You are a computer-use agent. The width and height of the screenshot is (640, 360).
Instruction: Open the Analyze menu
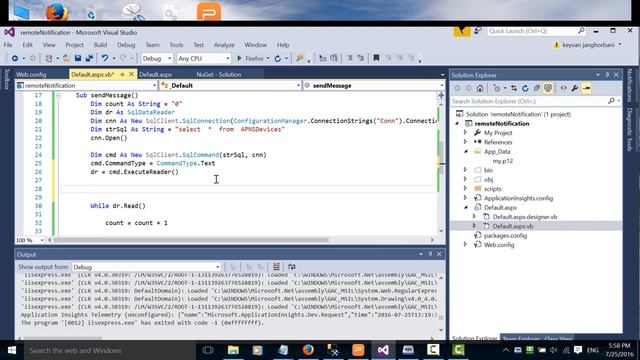224,45
